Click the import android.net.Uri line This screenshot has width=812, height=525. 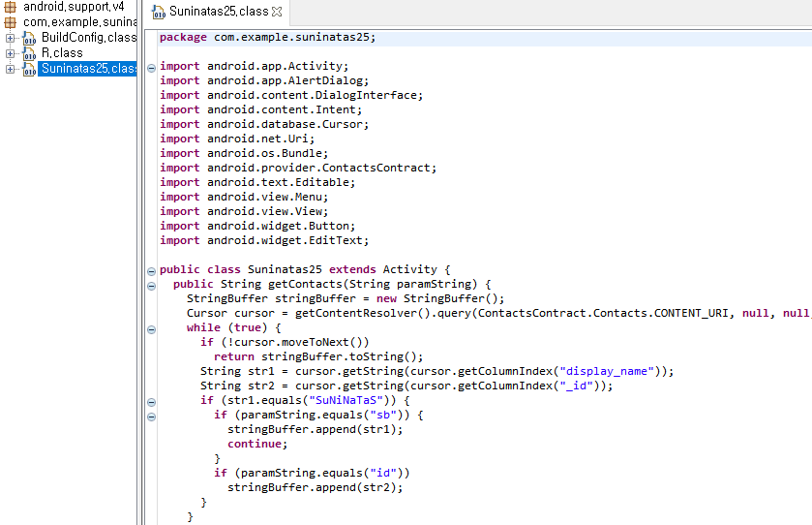pos(237,139)
